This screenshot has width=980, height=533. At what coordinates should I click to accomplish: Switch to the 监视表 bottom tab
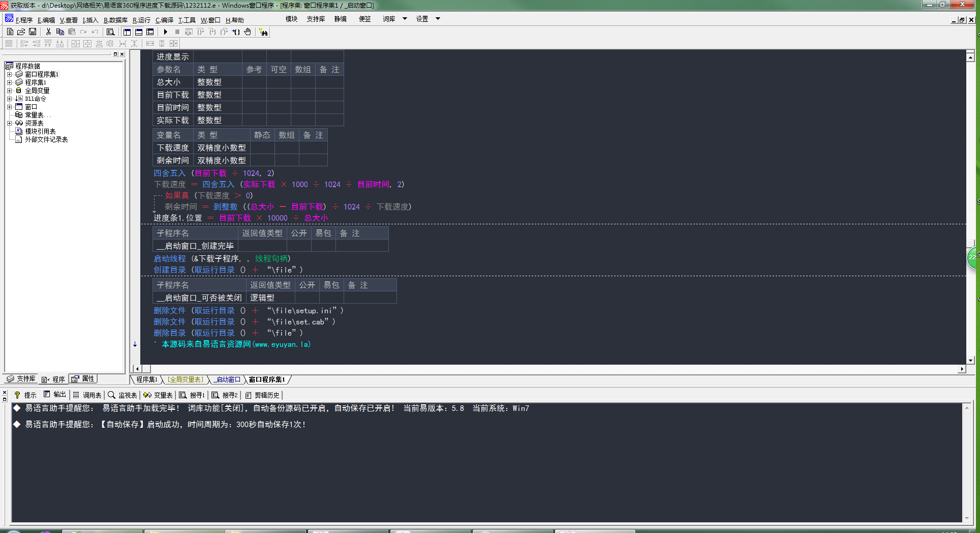pos(122,395)
